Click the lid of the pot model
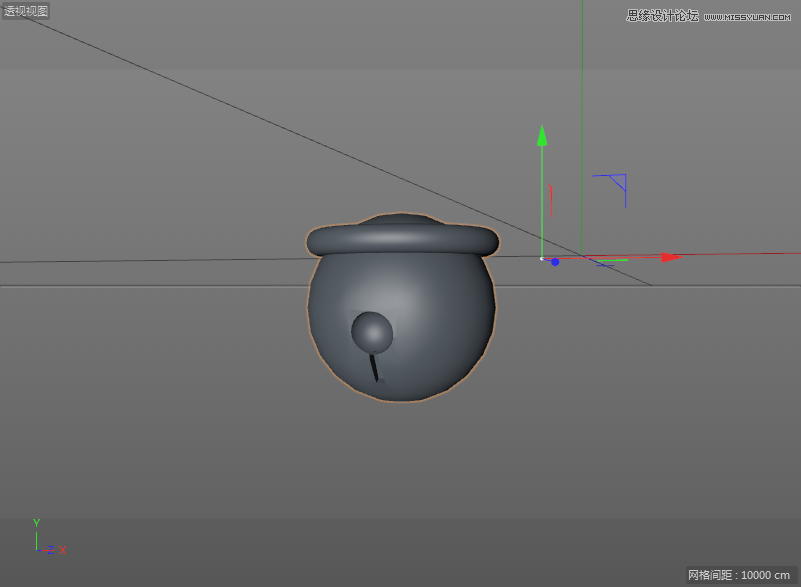 pos(400,235)
